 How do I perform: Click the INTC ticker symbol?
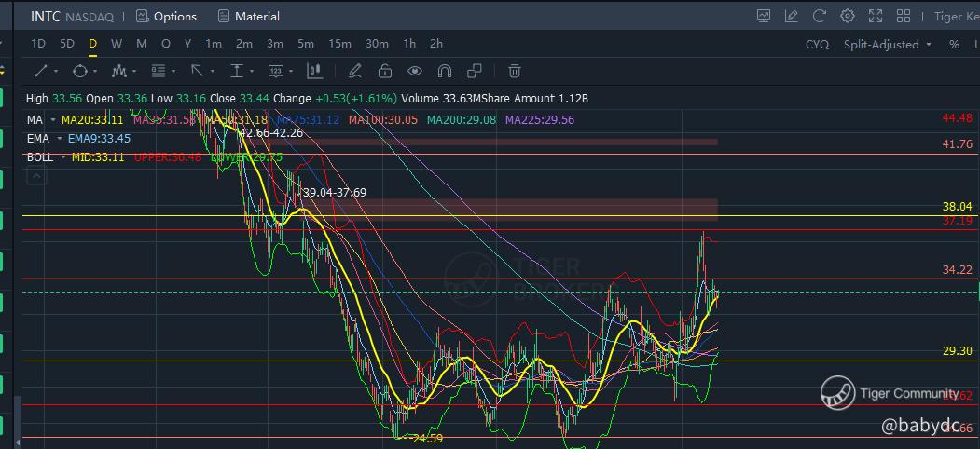click(x=46, y=17)
